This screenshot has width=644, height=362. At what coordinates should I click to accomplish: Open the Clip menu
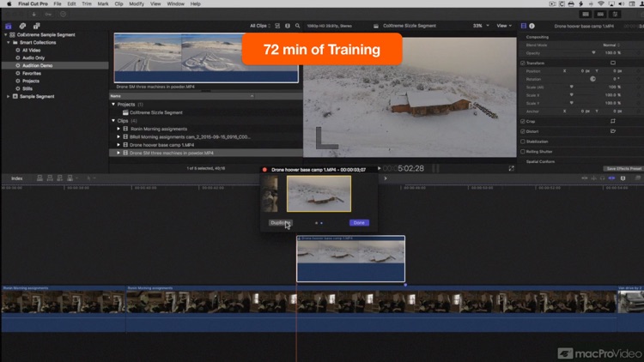tap(118, 3)
